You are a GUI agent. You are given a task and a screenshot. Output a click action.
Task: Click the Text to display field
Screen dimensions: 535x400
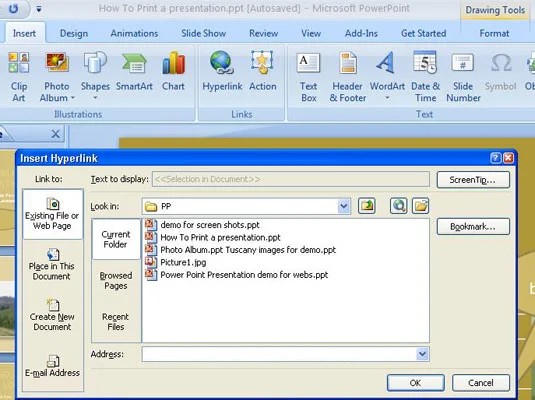(x=291, y=179)
